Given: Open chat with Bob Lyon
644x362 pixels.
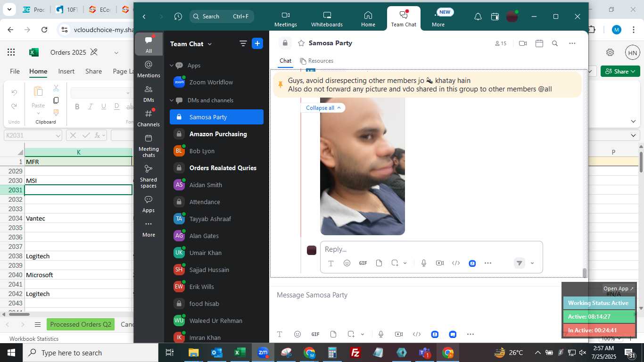Looking at the screenshot, I should coord(216,151).
